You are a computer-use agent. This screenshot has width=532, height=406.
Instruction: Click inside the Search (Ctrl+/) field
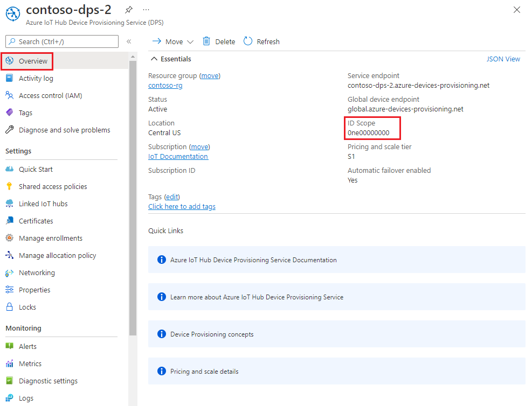click(62, 41)
